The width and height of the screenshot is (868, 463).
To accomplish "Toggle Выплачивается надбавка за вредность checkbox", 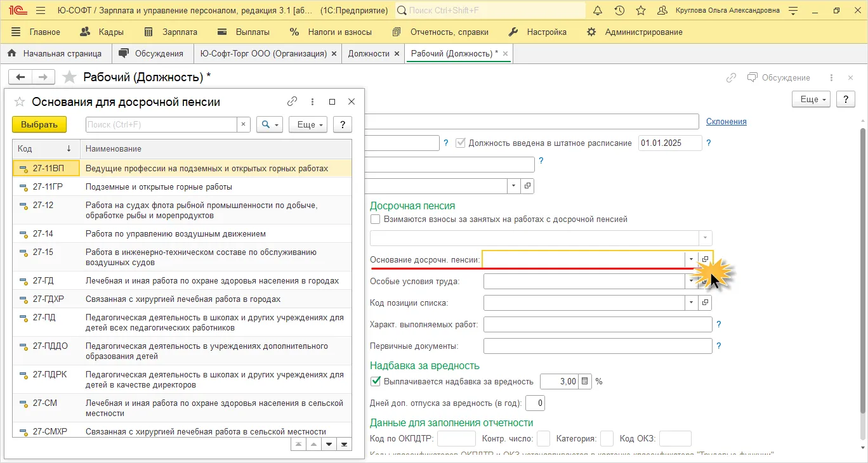I will point(376,381).
